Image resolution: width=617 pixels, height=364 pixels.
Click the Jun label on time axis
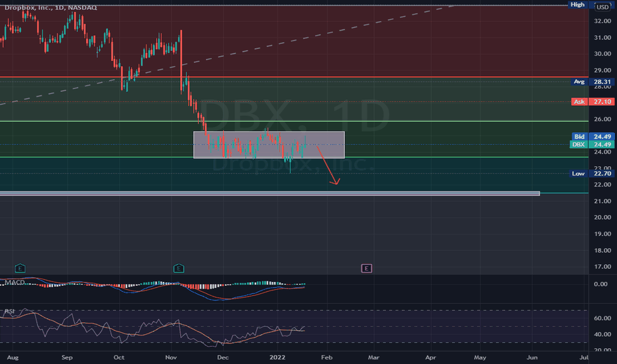point(532,357)
